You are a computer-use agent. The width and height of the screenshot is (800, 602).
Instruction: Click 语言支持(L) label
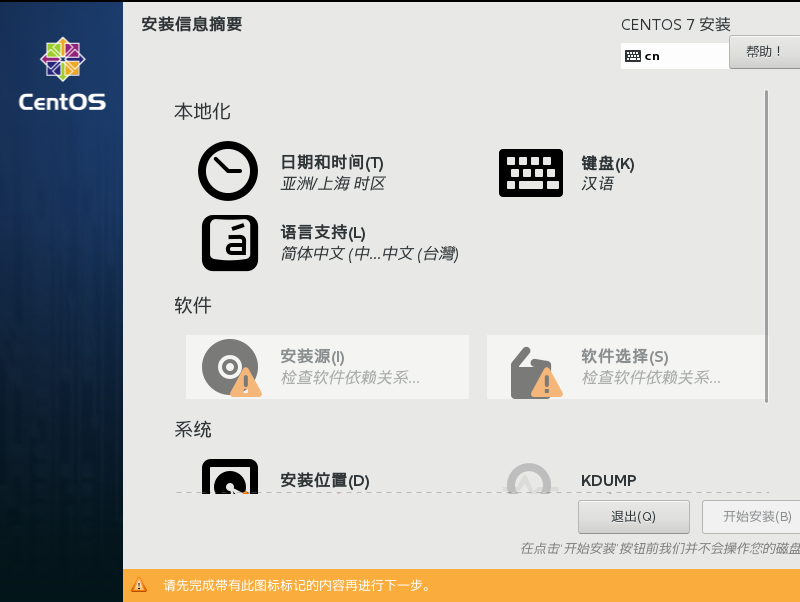click(323, 233)
